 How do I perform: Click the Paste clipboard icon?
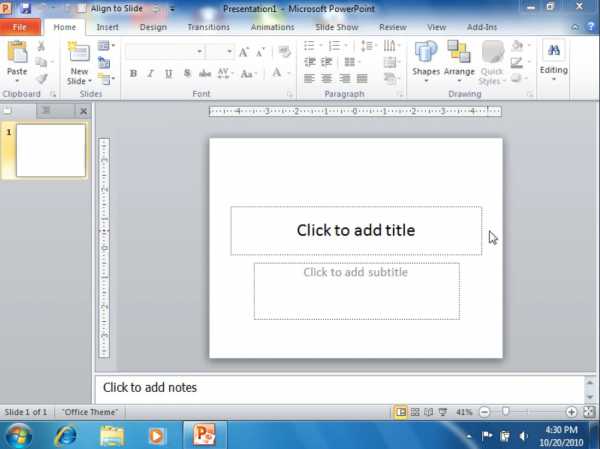(17, 52)
